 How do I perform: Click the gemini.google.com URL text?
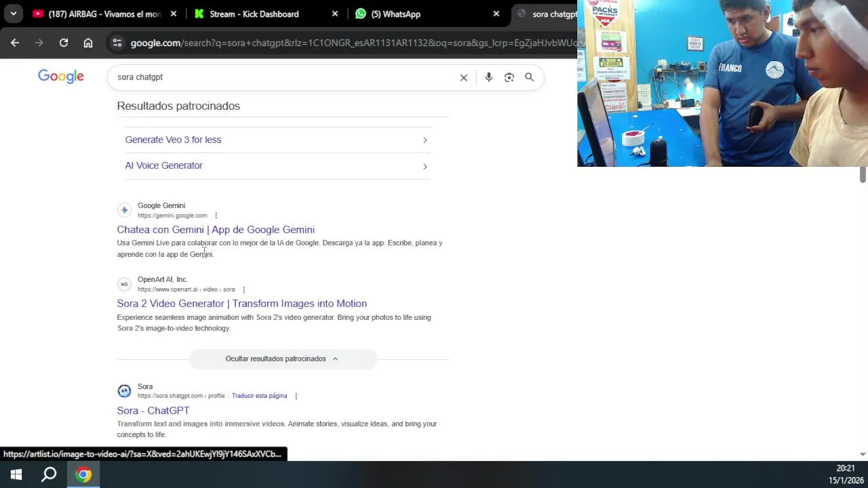(172, 216)
